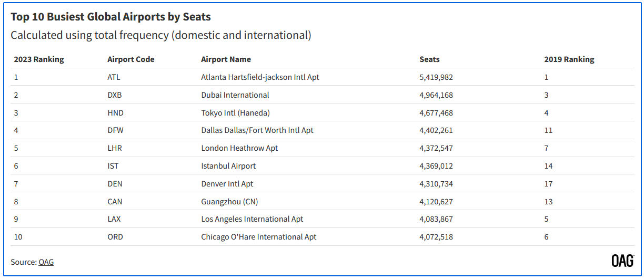Click the OAG logo icon
This screenshot has width=644, height=280.
pos(622,261)
